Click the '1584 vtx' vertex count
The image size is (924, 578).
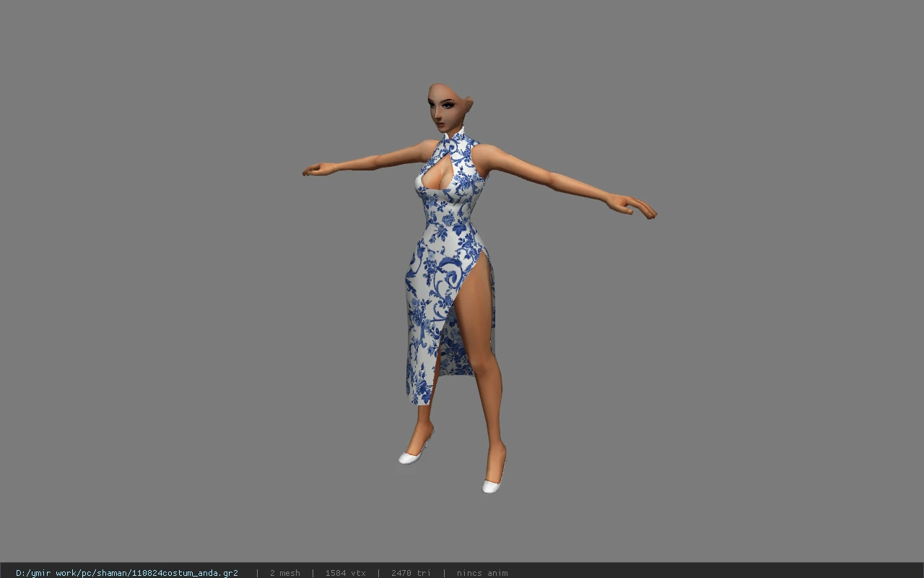tap(345, 573)
